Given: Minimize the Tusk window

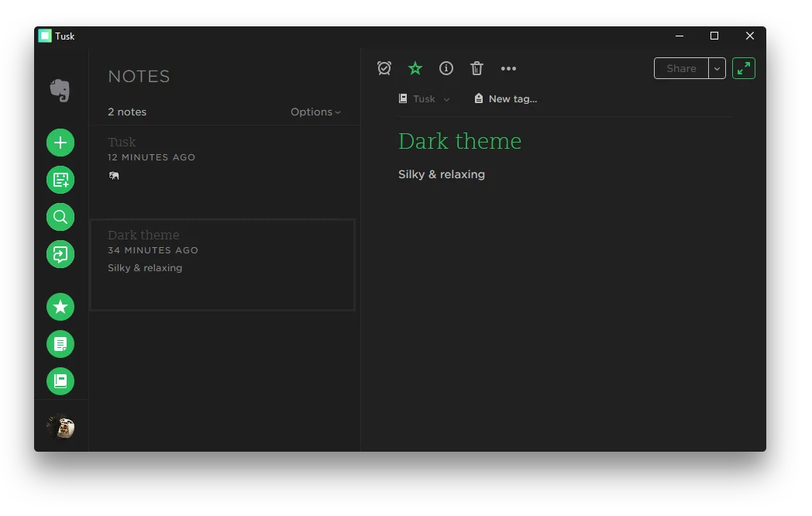Looking at the screenshot, I should [680, 36].
